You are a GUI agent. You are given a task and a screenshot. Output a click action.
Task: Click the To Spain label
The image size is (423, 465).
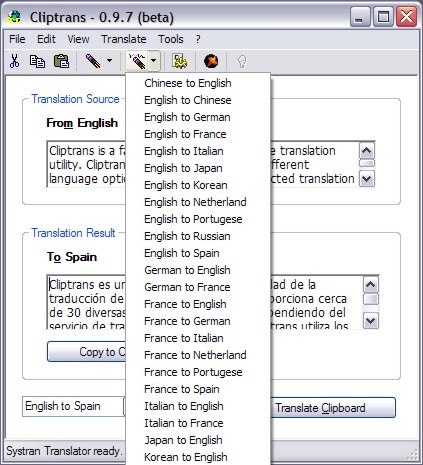(x=72, y=257)
